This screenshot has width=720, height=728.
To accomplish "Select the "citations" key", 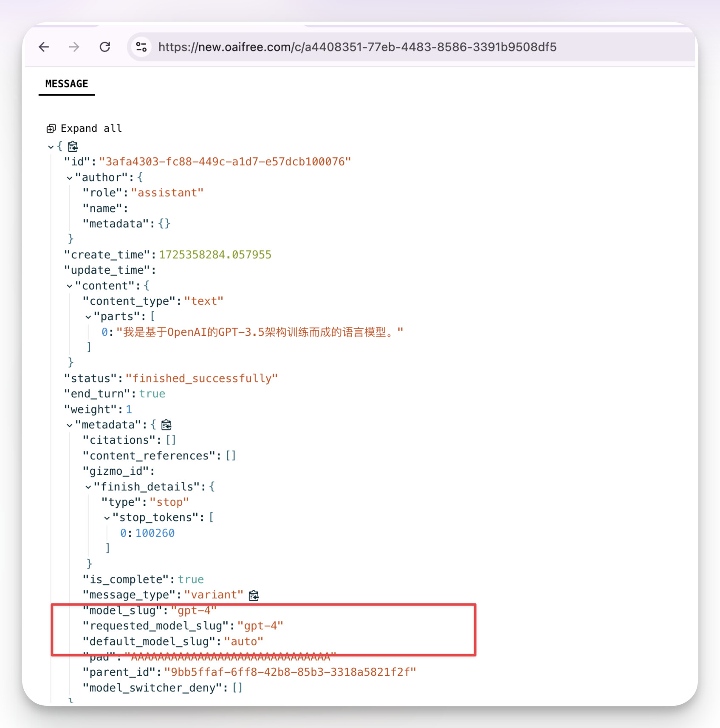I will pos(119,440).
